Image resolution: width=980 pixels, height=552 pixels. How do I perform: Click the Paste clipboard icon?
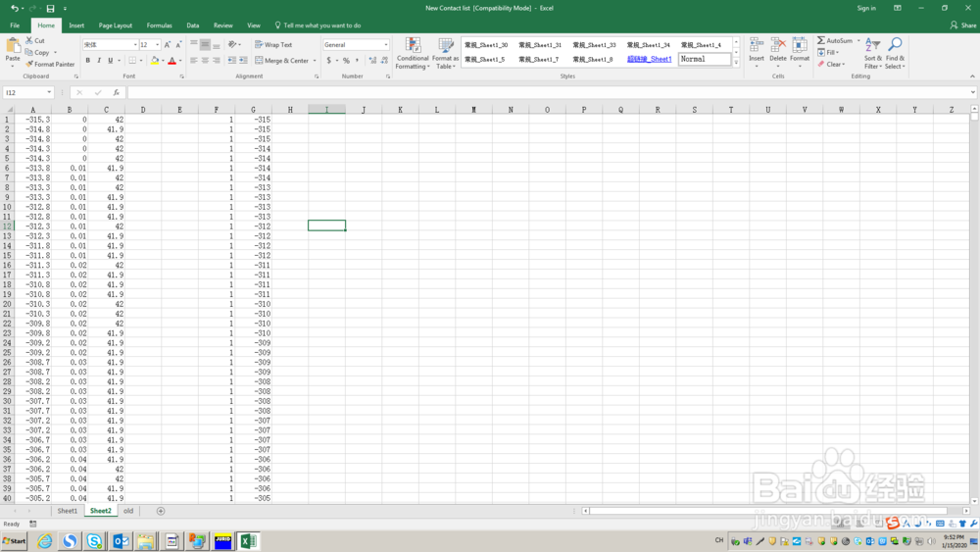(x=13, y=46)
